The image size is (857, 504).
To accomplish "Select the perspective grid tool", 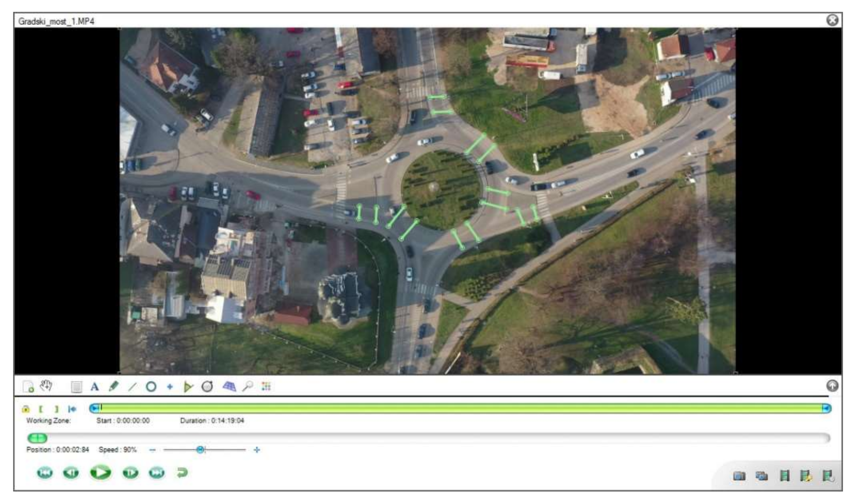I will [x=229, y=386].
